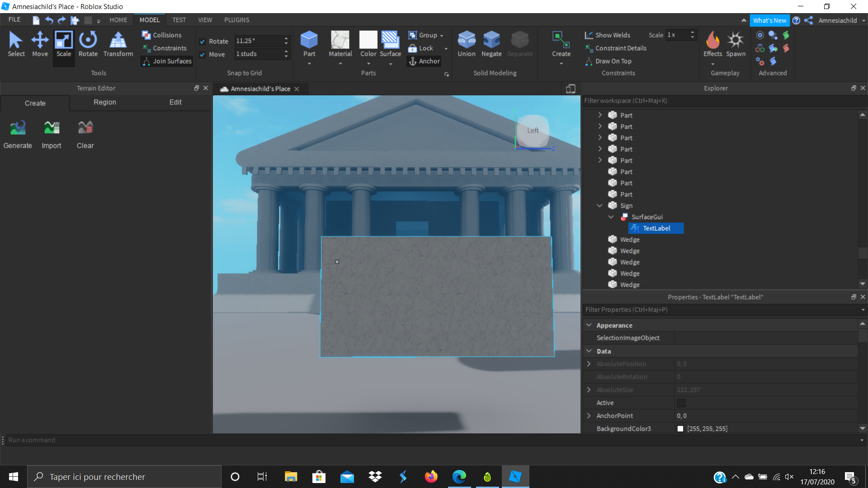This screenshot has height=488, width=868.
Task: Click the Share icon beside the username
Action: [x=809, y=20]
